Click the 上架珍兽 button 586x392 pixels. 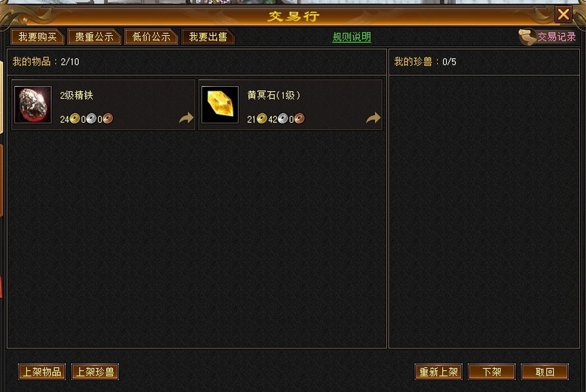click(x=95, y=372)
